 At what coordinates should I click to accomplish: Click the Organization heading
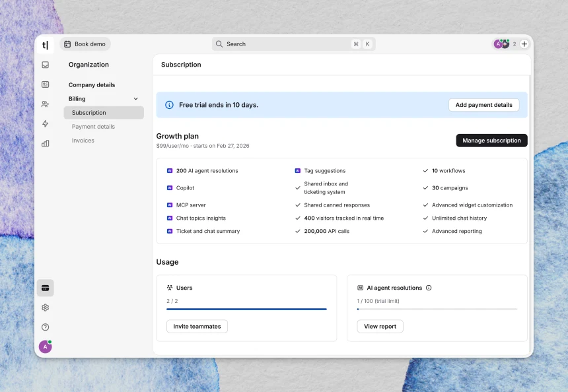(89, 65)
